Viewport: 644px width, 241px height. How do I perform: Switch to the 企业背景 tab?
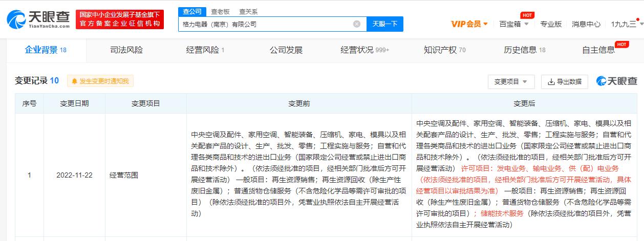(x=46, y=50)
